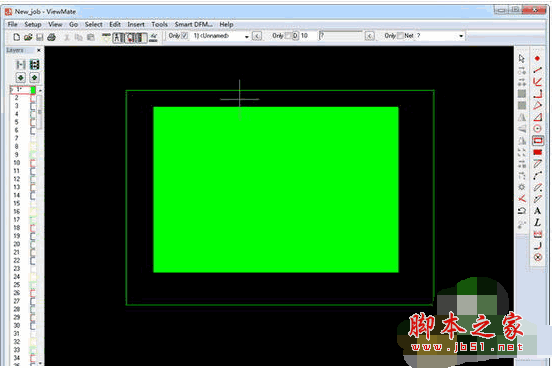Click the left layers panel bracket icon

21,64
